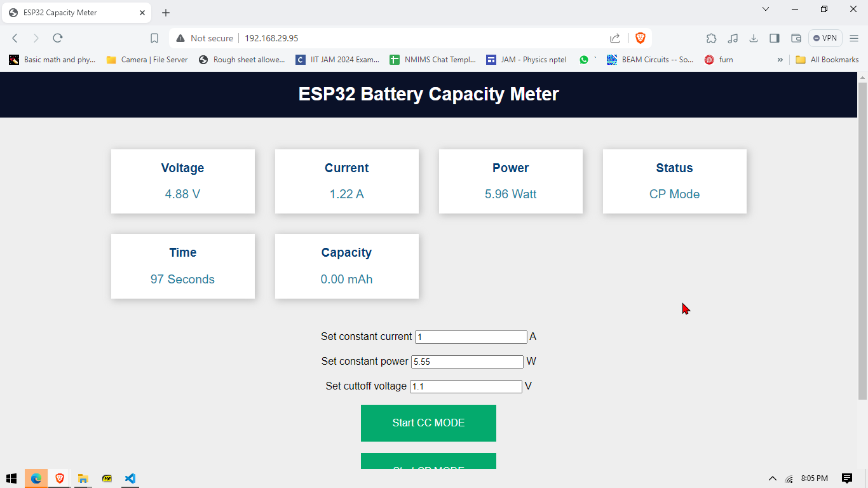The width and height of the screenshot is (868, 488).
Task: Click the Brave Shields lion icon
Action: 640,38
